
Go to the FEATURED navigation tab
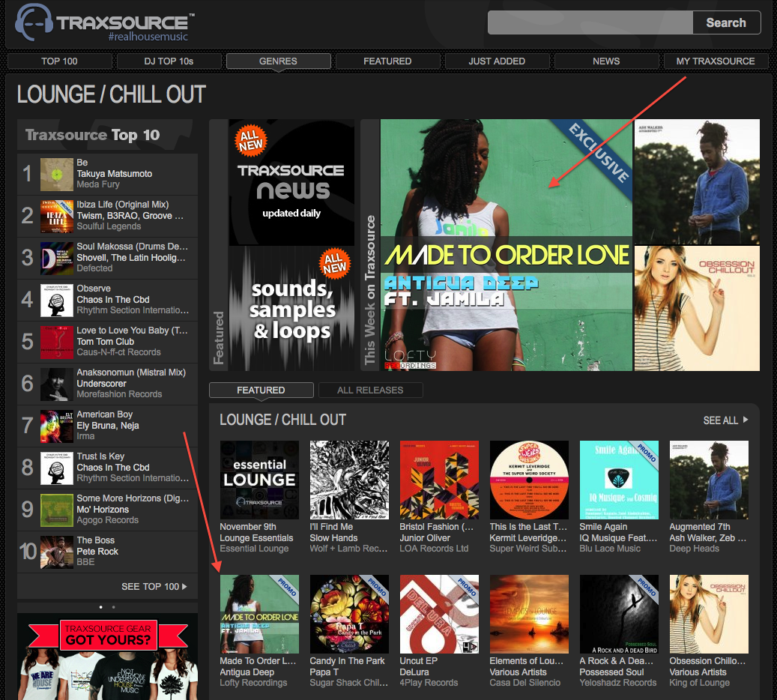(387, 61)
